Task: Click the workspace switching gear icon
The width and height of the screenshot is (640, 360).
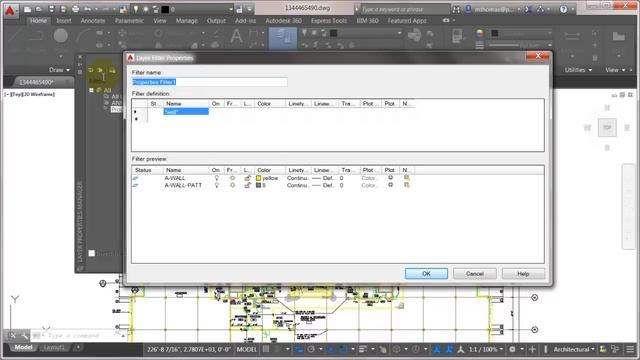Action: pos(512,349)
